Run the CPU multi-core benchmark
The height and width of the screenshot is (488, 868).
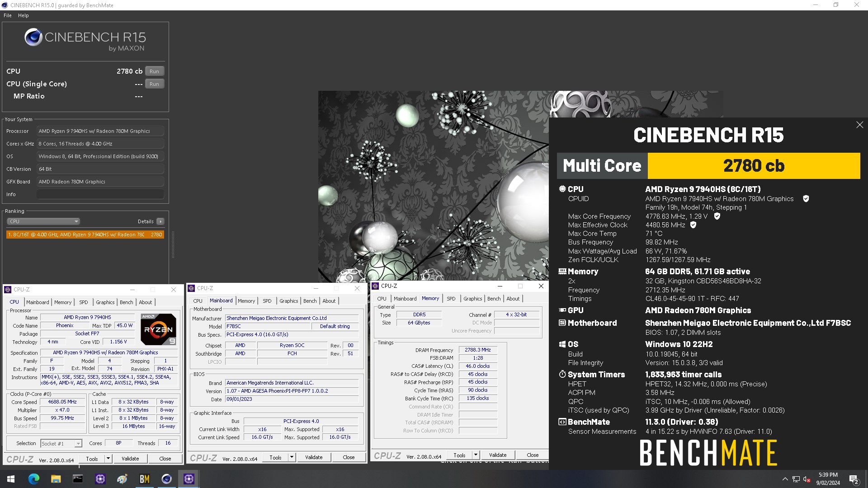(154, 71)
